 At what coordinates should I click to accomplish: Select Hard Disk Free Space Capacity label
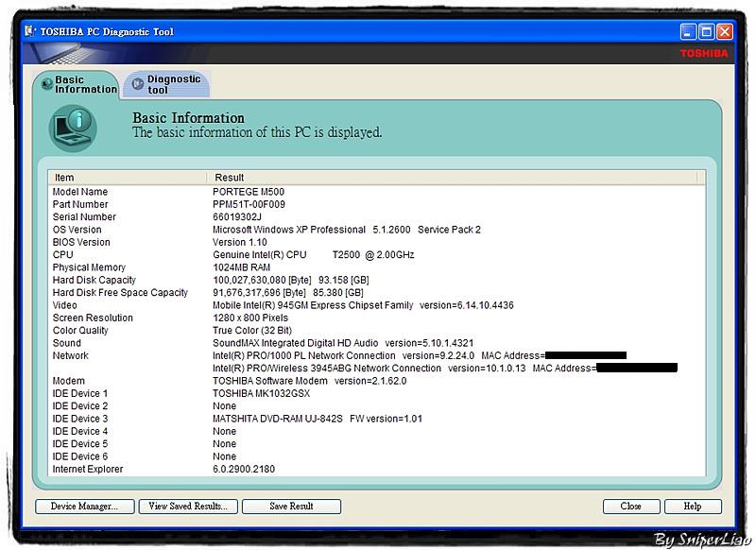tap(120, 293)
